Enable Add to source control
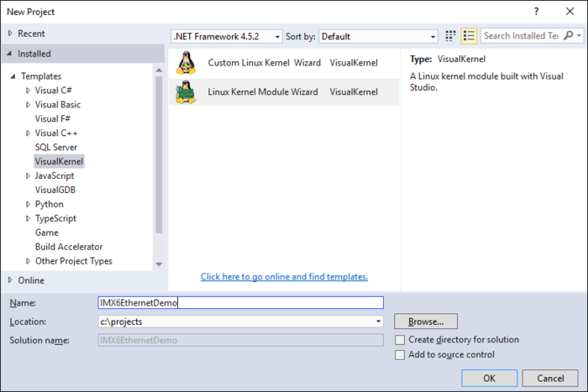 click(x=400, y=355)
